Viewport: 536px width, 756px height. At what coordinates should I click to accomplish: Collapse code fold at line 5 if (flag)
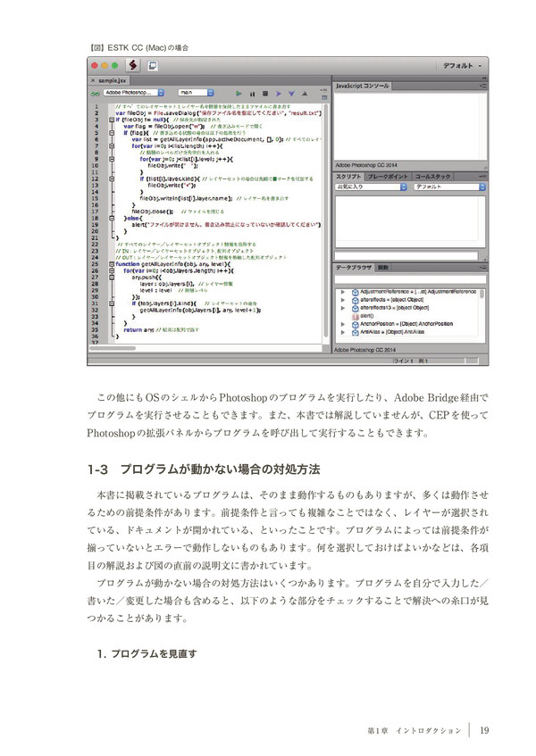112,133
